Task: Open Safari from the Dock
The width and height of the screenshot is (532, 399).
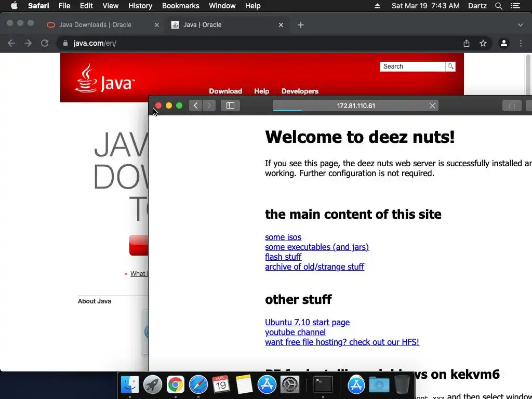Action: [198, 385]
